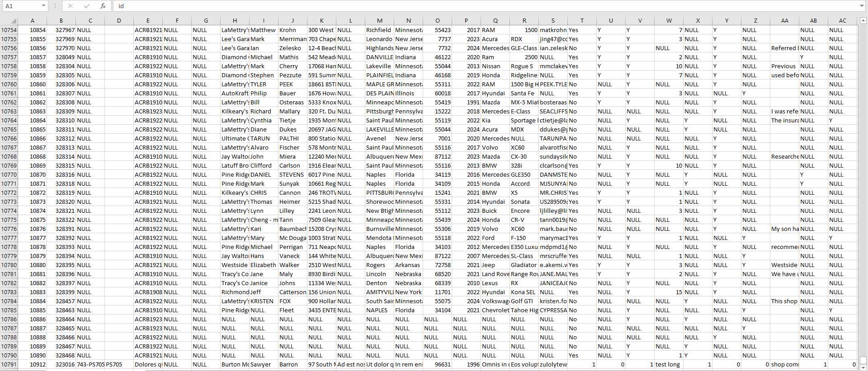Click the Richfield city cell
Screen dimensions: 868x371
(x=379, y=30)
